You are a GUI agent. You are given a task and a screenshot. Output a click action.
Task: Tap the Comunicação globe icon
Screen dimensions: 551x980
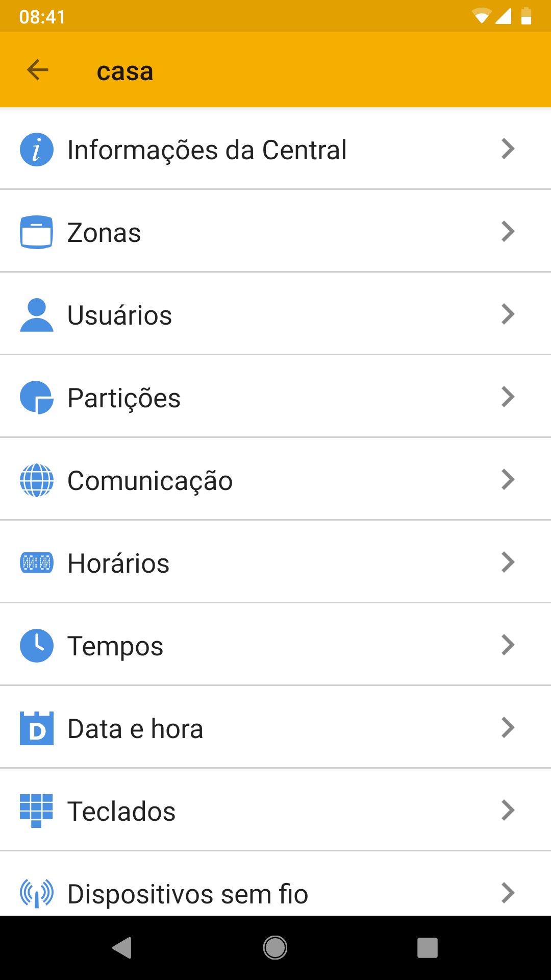[x=36, y=480]
